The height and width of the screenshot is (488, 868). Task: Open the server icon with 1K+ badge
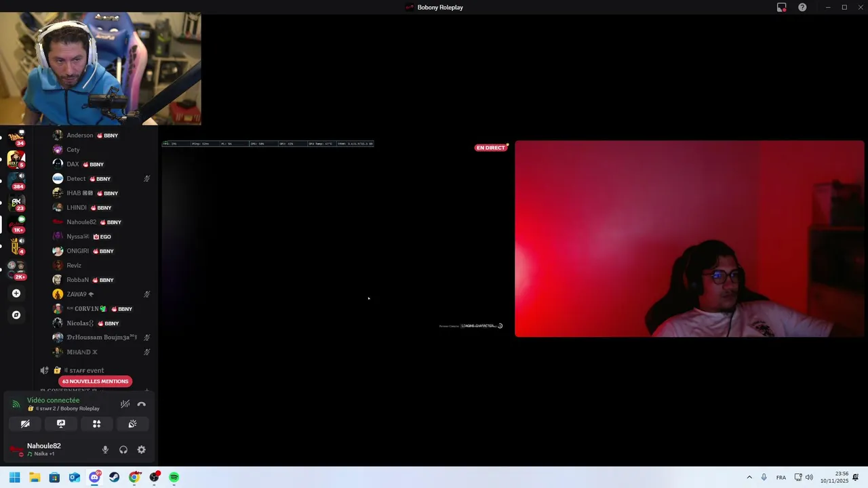(x=16, y=224)
